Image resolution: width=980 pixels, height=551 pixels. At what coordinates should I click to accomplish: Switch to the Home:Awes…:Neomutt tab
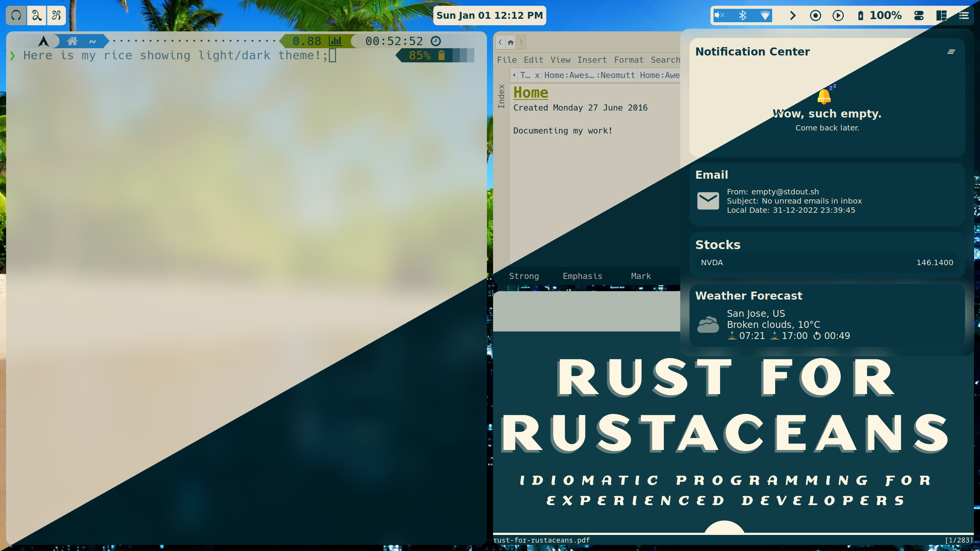click(x=590, y=75)
